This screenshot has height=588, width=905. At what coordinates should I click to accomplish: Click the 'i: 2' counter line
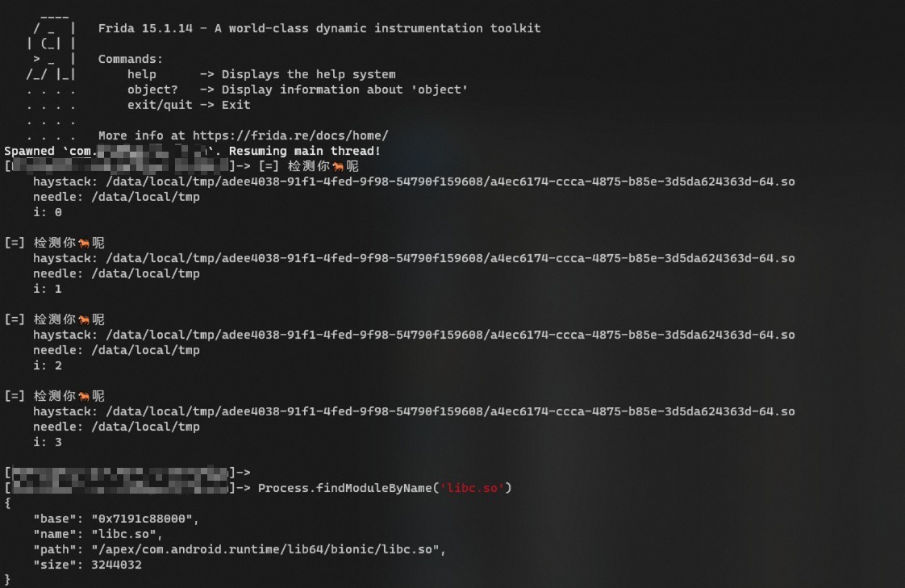click(48, 366)
